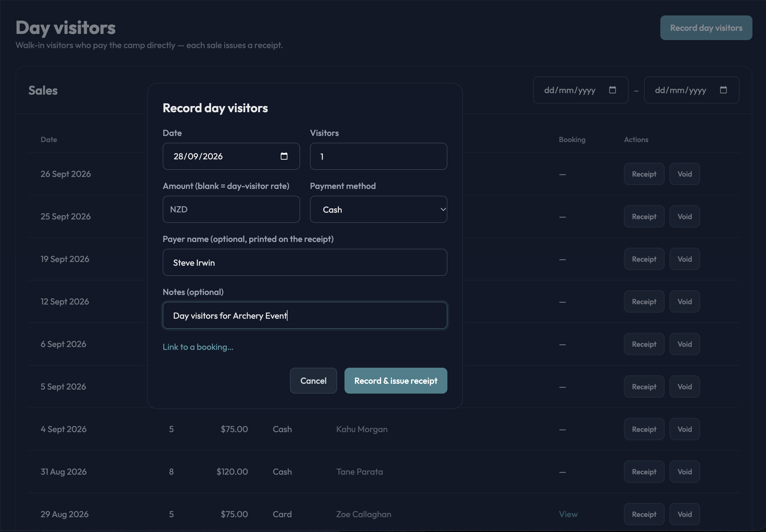Image resolution: width=766 pixels, height=532 pixels.
Task: Select the Kahu Morgan payer name
Action: [361, 429]
